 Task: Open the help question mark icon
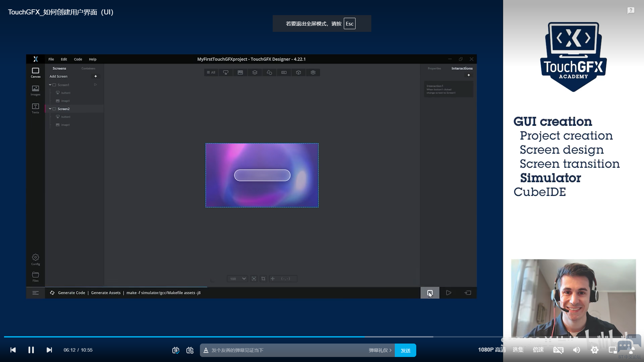631,11
